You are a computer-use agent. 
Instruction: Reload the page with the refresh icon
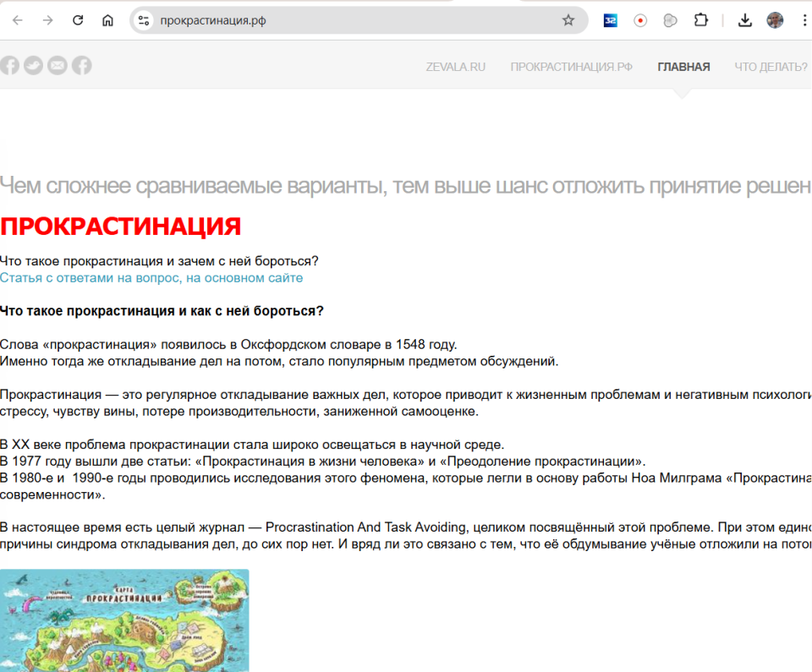(x=77, y=19)
